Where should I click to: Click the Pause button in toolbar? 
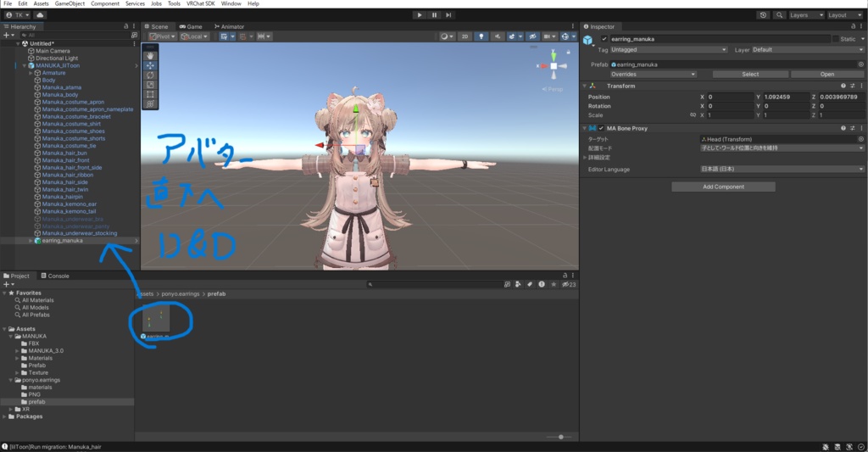coord(434,15)
